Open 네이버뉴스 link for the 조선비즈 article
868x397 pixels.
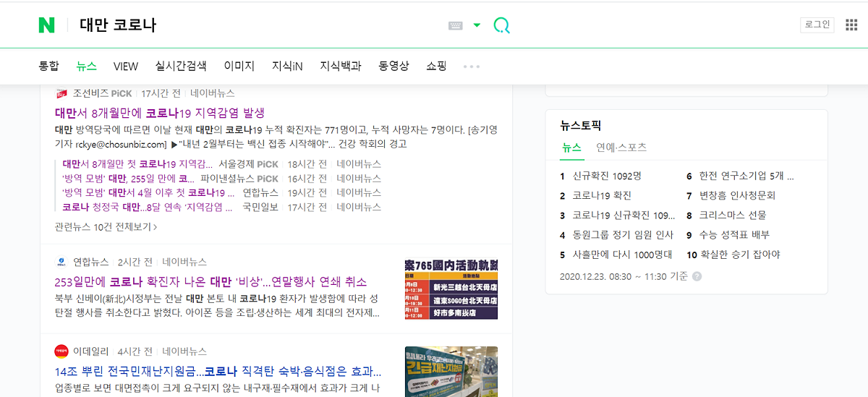(x=213, y=93)
